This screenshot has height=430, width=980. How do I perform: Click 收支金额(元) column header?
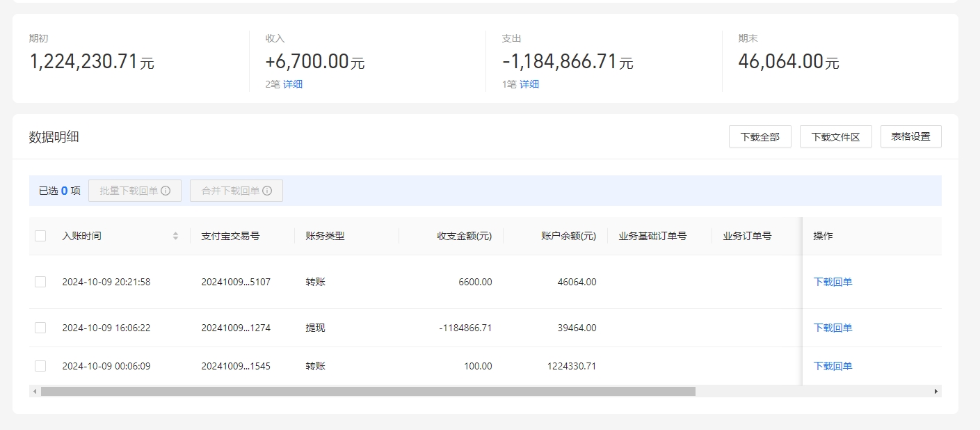[465, 236]
